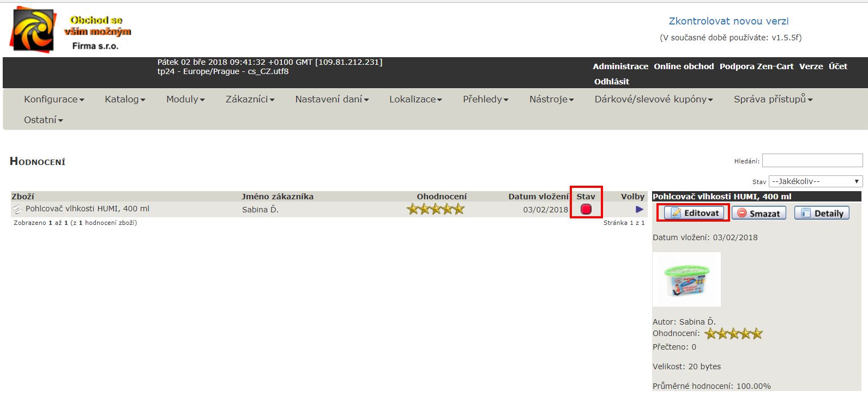Expand the Konfigurace menu

pyautogui.click(x=54, y=99)
